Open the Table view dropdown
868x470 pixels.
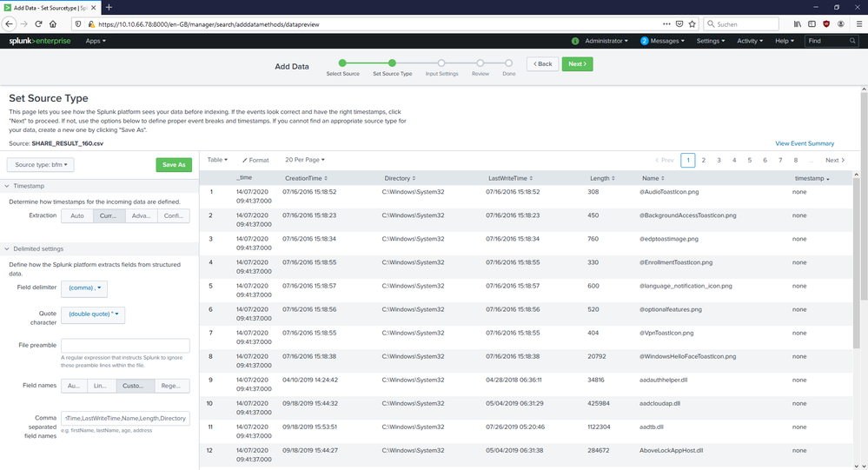tap(217, 160)
